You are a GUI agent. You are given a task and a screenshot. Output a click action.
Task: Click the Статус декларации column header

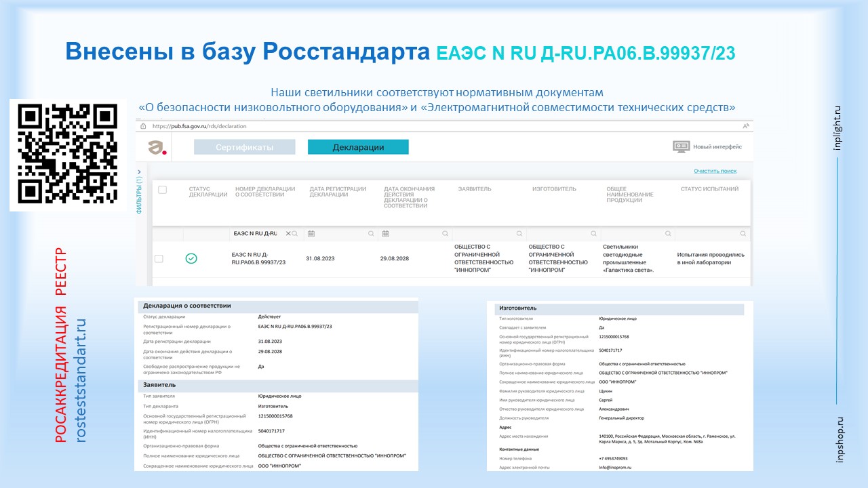click(x=208, y=192)
